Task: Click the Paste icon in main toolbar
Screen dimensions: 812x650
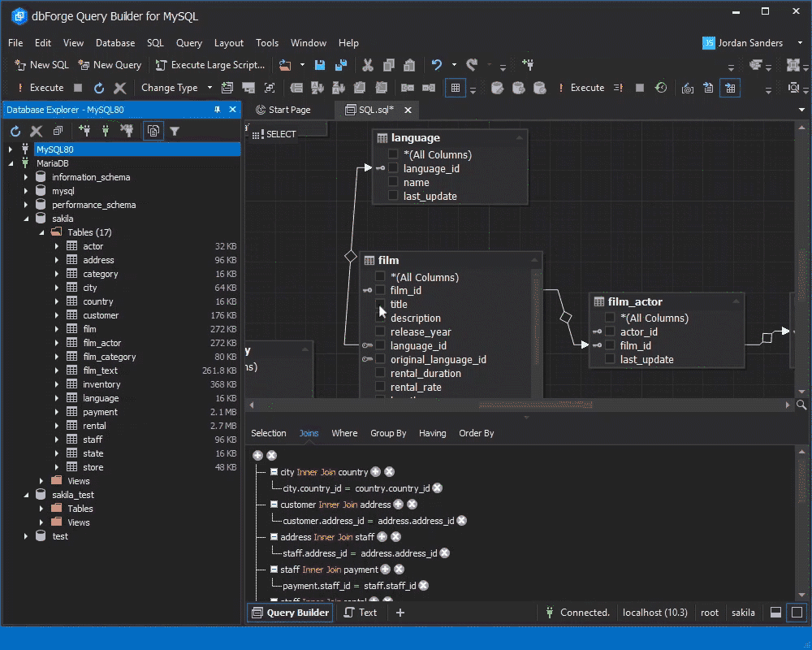Action: (x=409, y=65)
